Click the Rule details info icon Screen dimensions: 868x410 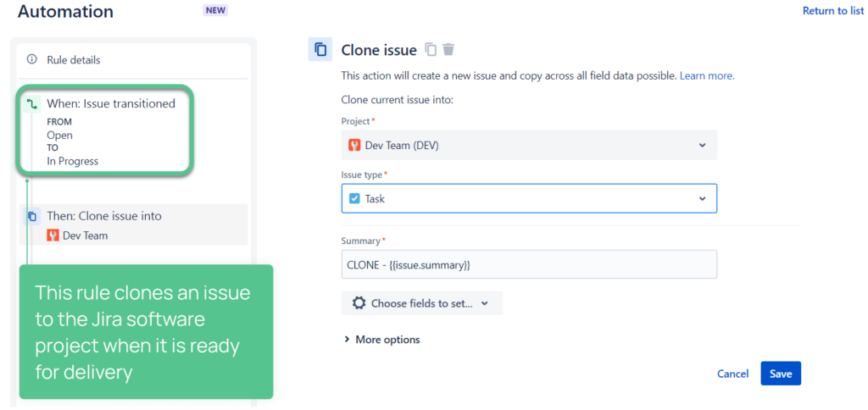[32, 59]
